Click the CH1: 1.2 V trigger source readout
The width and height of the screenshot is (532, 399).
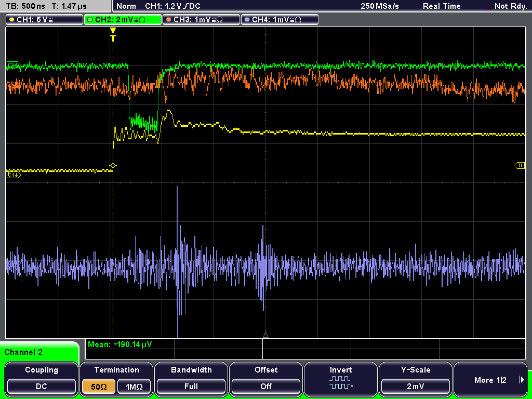(172, 6)
